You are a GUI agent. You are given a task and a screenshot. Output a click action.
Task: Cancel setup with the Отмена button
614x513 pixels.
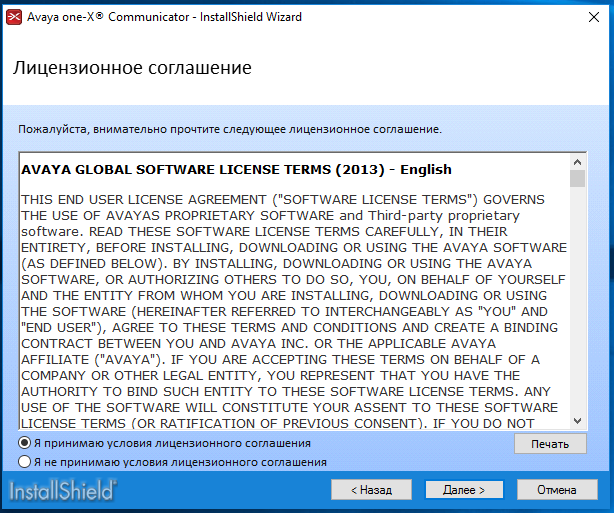tap(557, 490)
